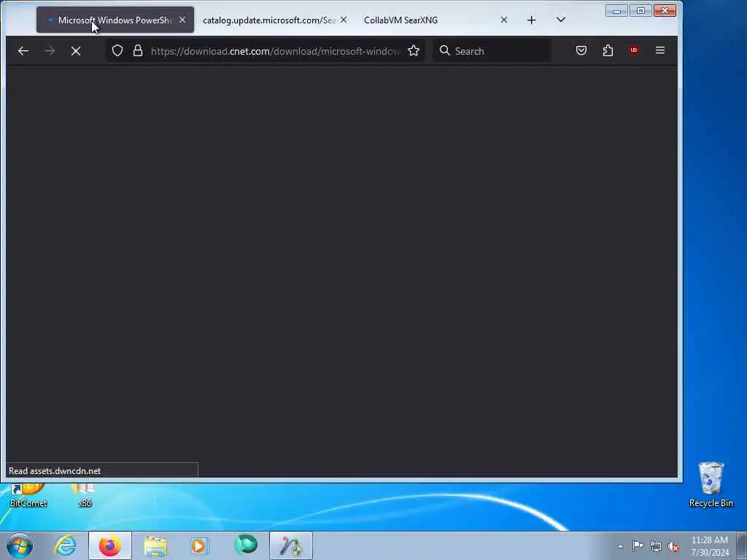Viewport: 747px width, 560px height.
Task: Open the Action Center flag icon
Action: point(638,546)
